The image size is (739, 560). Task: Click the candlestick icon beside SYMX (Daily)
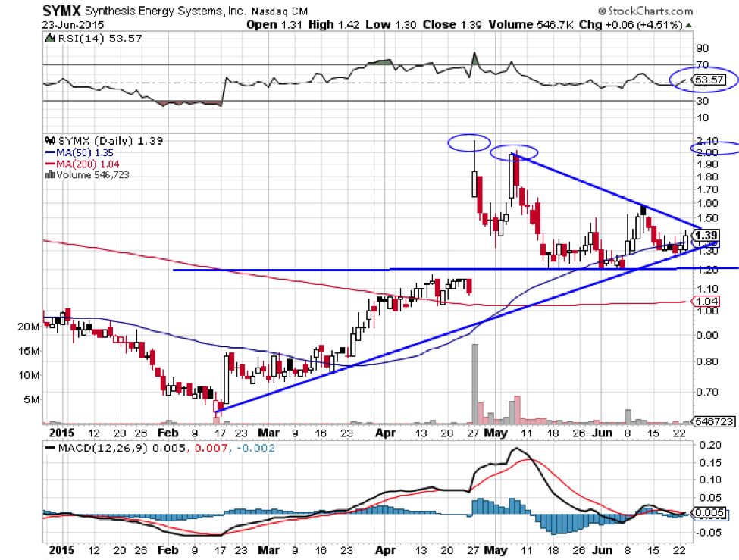(x=50, y=140)
